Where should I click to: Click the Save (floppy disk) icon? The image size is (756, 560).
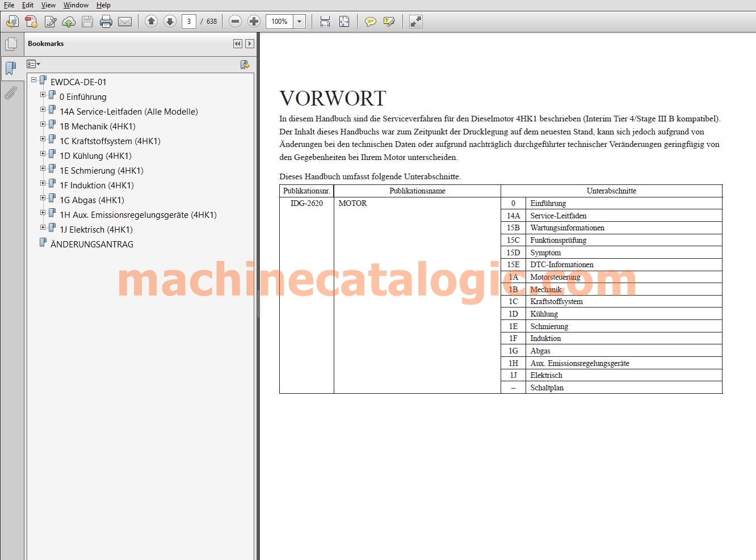click(x=87, y=22)
